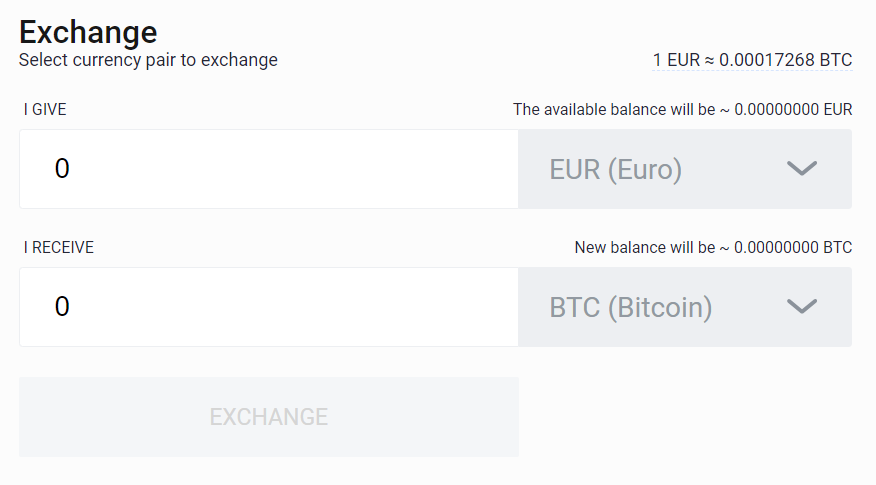The height and width of the screenshot is (485, 876).
Task: Select the 'BTC (Bitcoin)' label text
Action: 631,308
